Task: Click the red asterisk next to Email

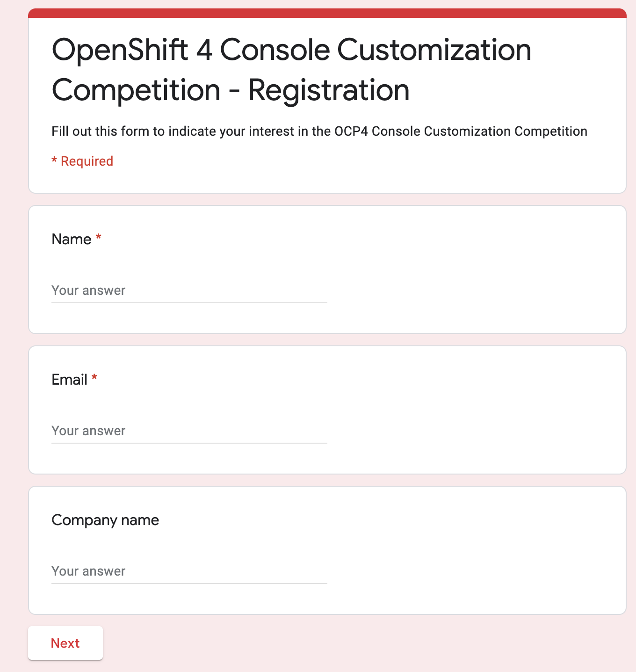Action: [95, 377]
